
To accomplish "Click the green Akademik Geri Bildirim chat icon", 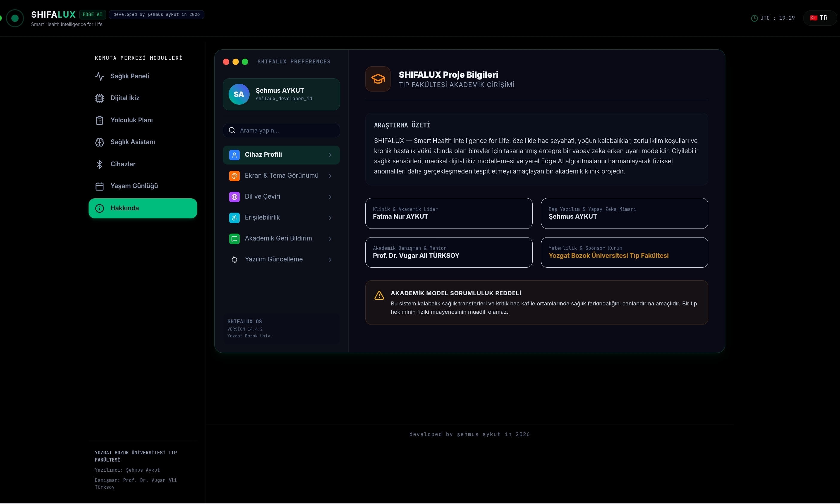I will click(235, 239).
